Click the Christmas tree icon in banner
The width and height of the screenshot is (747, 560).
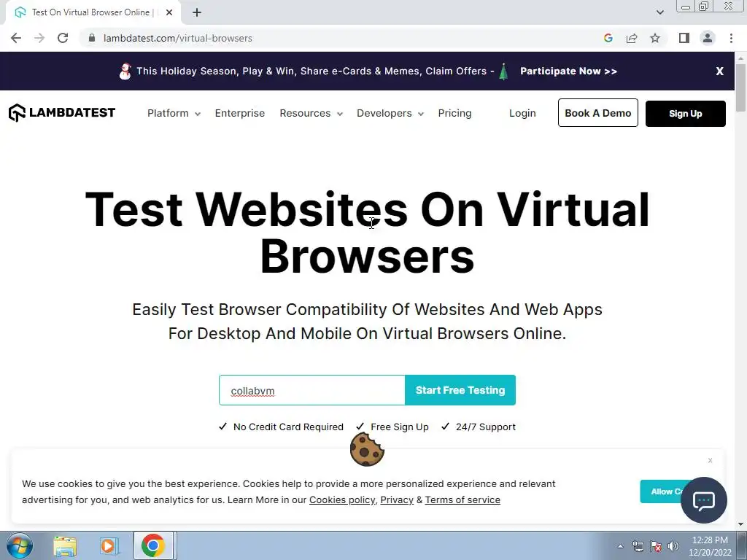(x=503, y=71)
